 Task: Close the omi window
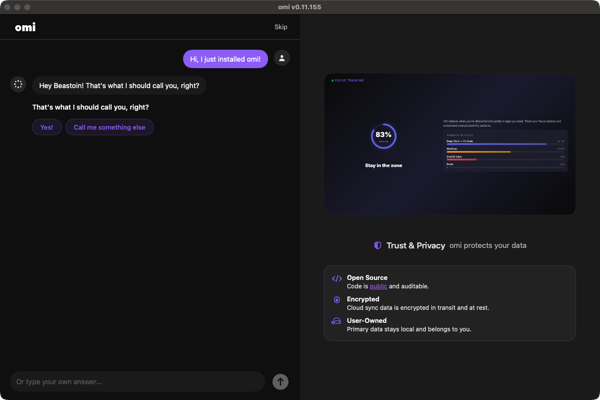[x=7, y=7]
